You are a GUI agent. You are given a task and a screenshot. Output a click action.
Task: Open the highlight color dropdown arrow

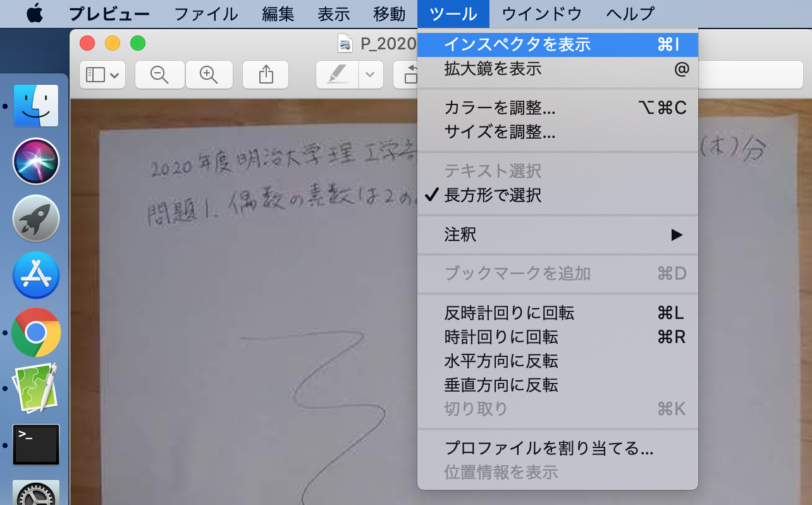370,75
